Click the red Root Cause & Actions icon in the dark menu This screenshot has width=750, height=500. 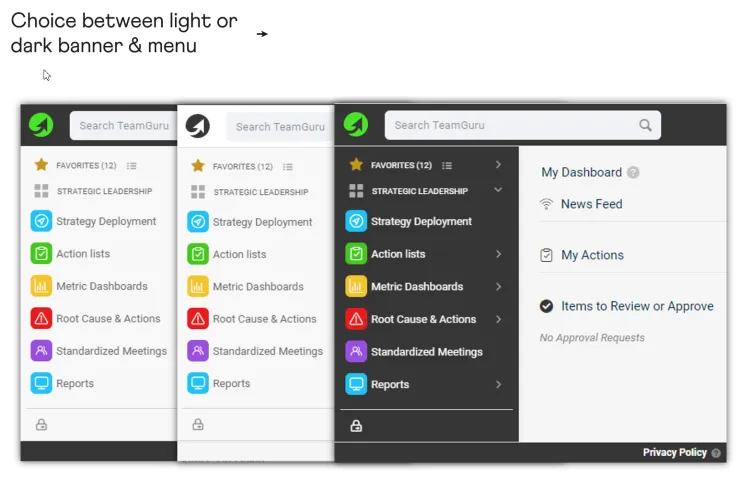(x=356, y=319)
